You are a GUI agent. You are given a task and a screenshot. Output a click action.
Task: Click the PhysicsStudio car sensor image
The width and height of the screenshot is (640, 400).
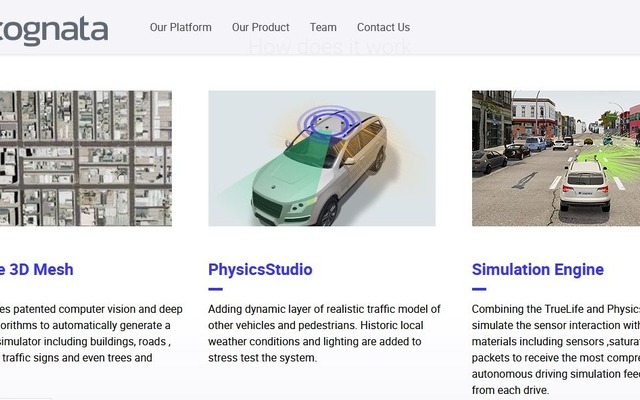click(322, 158)
